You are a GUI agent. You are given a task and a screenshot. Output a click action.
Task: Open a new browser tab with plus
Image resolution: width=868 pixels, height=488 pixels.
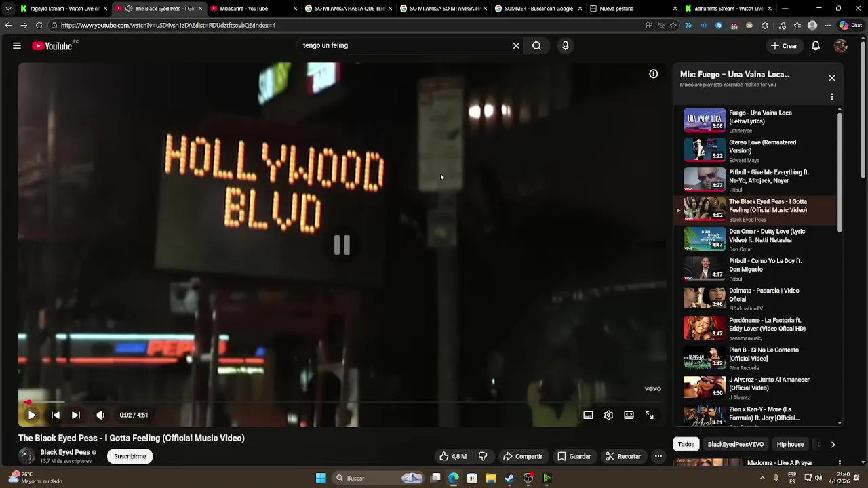click(x=785, y=9)
